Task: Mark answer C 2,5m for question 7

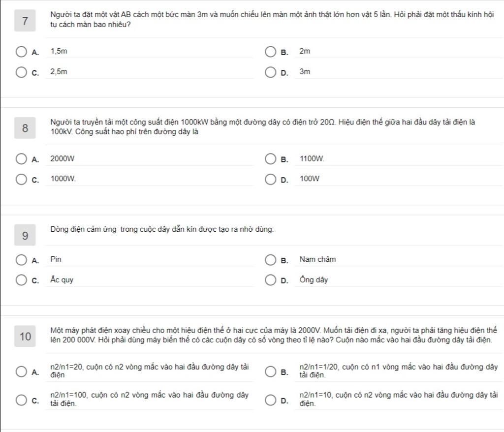Action: (21, 72)
